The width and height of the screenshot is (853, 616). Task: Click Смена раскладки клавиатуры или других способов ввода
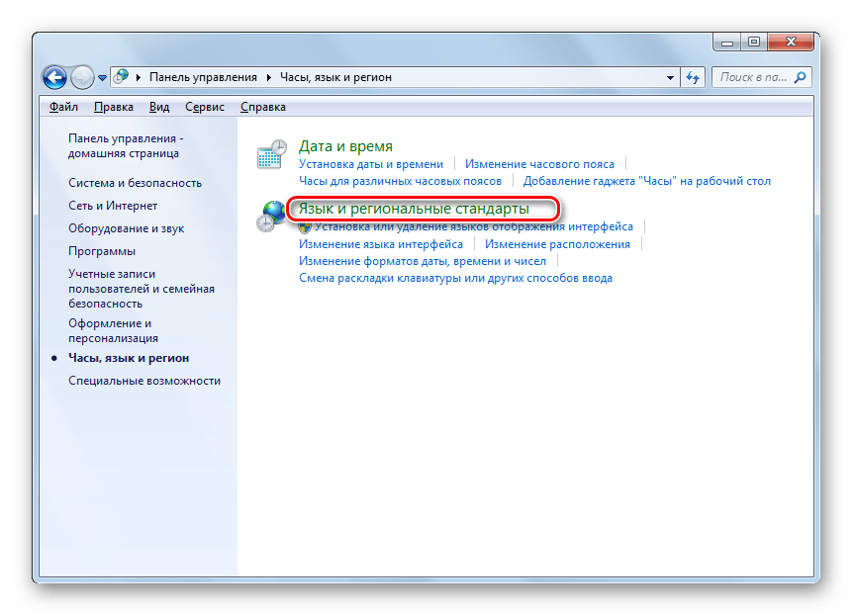point(456,279)
